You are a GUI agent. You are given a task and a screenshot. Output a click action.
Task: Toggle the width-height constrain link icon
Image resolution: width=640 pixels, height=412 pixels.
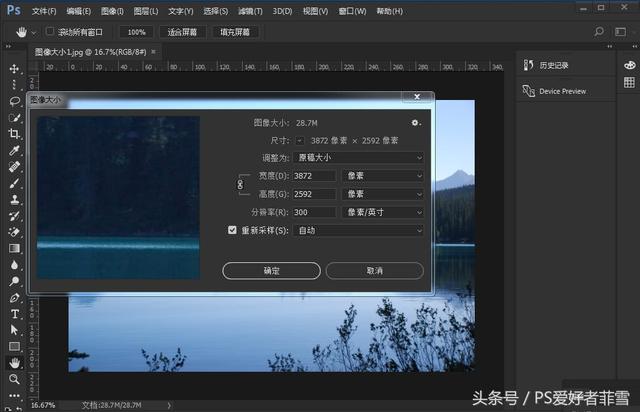pyautogui.click(x=240, y=185)
